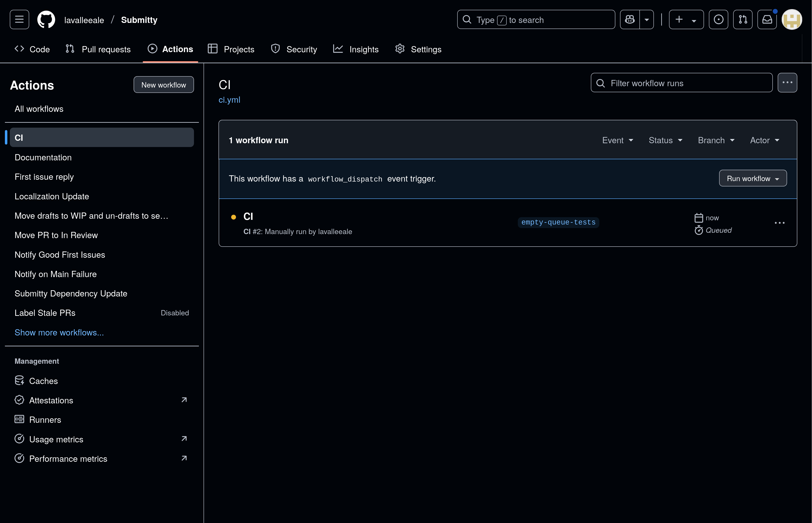Select Move PR to In Review workflow
The width and height of the screenshot is (812, 523).
[x=102, y=235]
